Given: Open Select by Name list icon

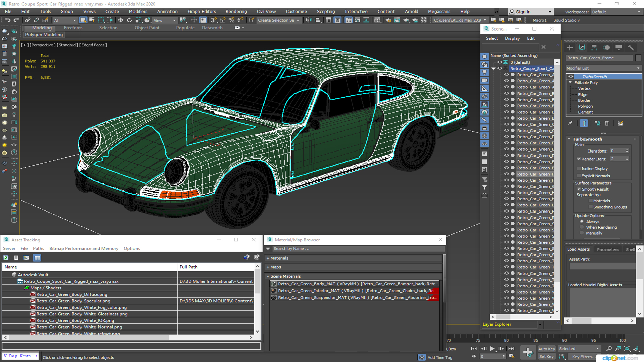Looking at the screenshot, I should (x=92, y=20).
